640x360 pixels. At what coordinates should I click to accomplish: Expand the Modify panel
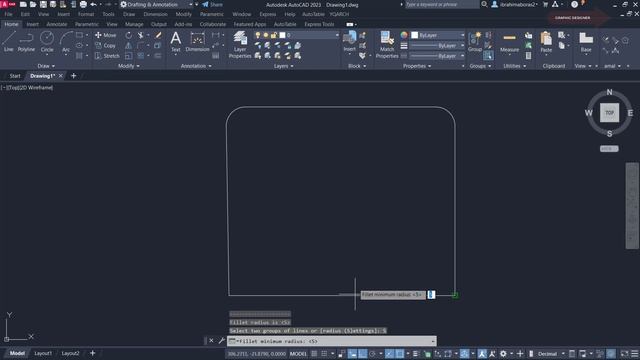(129, 66)
